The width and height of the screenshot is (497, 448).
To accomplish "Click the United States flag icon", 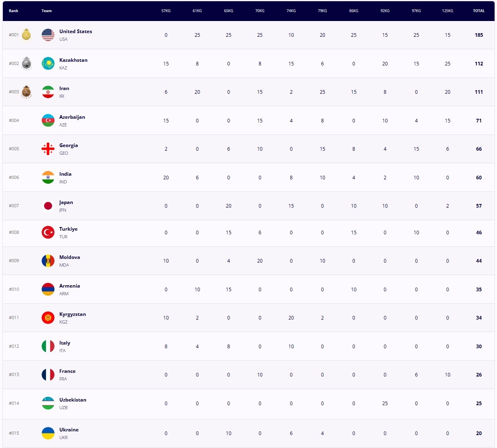I will coord(48,35).
